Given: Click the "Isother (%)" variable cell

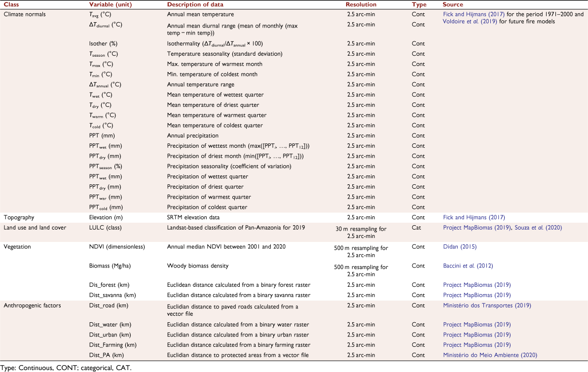Looking at the screenshot, I should (103, 43).
